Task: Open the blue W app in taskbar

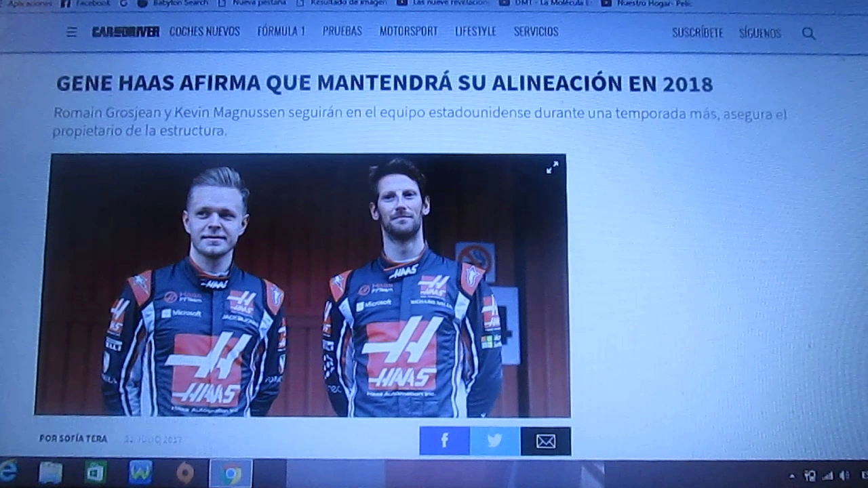Action: coord(140,472)
